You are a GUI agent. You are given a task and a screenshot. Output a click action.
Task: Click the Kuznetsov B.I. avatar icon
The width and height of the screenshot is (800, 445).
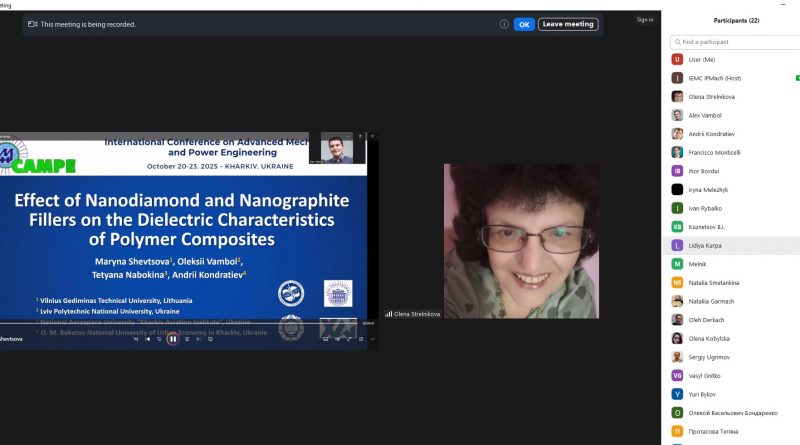pos(678,227)
